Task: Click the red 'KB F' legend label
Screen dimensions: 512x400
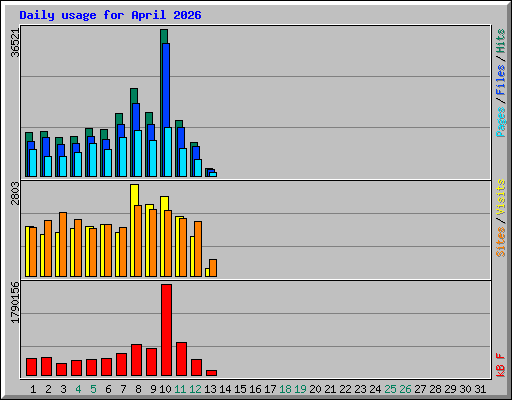Action: point(501,365)
